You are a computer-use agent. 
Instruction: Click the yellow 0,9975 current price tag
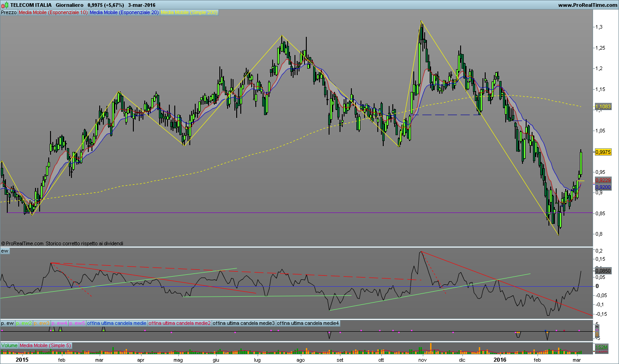[603, 152]
